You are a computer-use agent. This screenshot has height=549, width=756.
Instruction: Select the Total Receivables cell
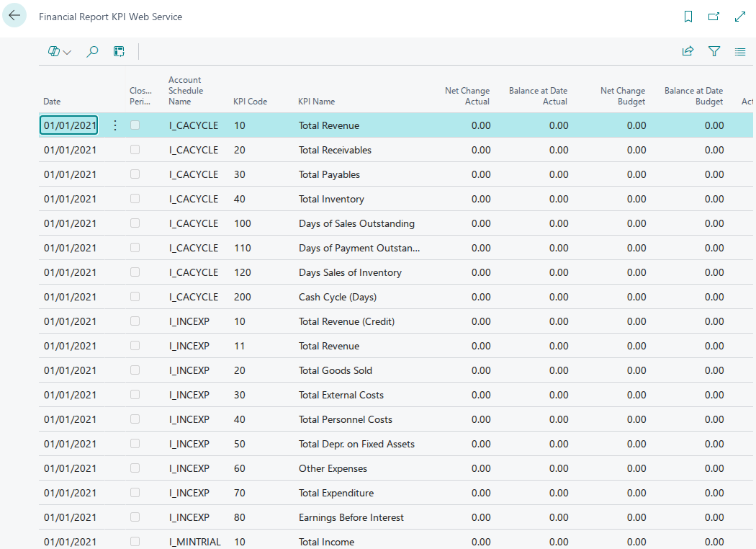click(335, 150)
